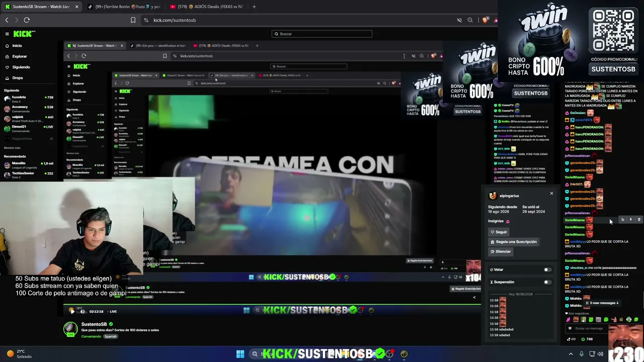The height and width of the screenshot is (362, 644).
Task: Toggle the Suspensión switch
Action: point(547,282)
